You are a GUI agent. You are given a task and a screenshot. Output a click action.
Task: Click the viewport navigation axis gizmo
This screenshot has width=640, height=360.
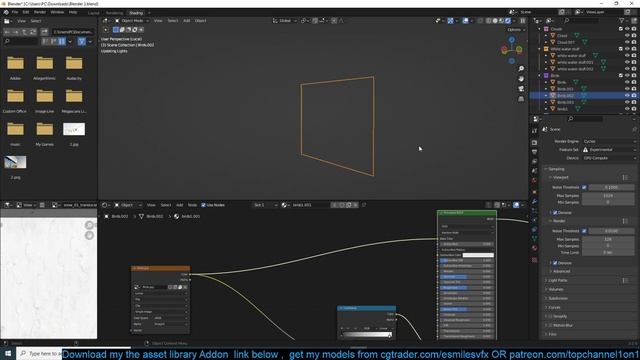[x=511, y=50]
